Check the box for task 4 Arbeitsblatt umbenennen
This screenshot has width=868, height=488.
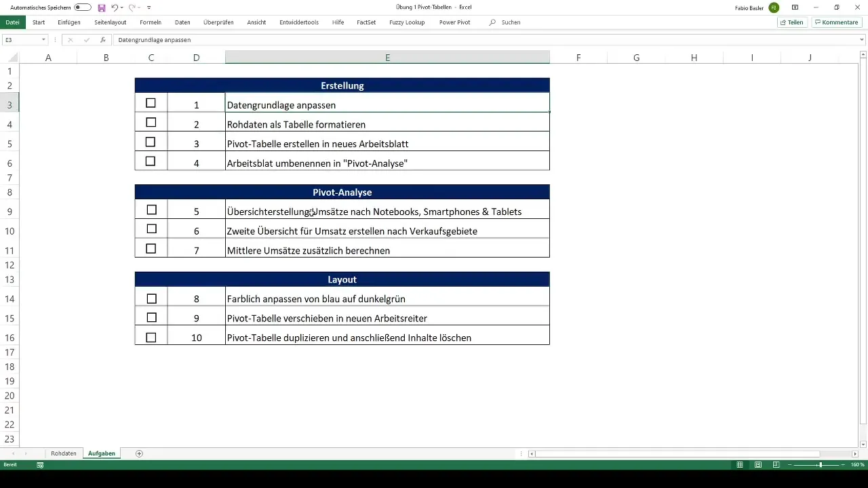click(151, 161)
